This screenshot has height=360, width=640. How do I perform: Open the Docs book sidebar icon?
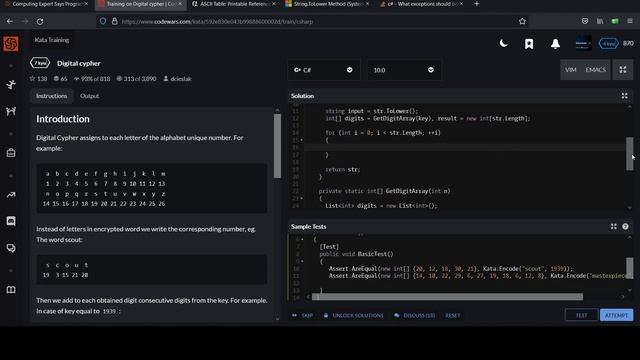(11, 290)
